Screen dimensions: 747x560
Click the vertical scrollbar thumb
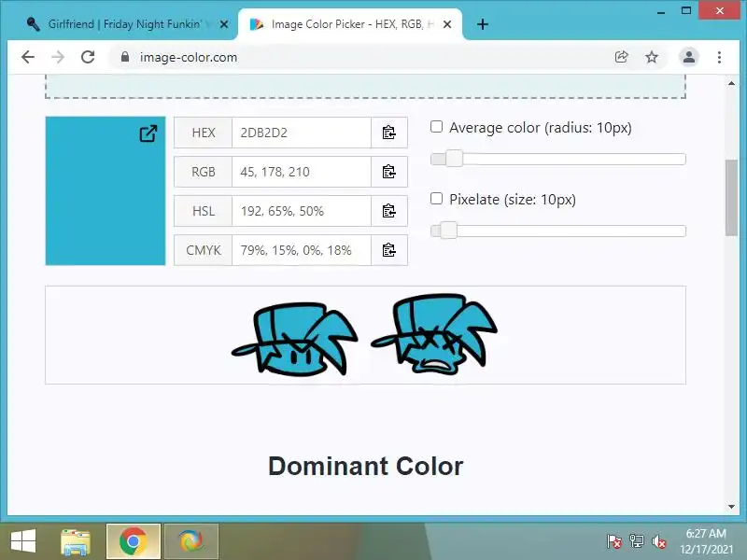(731, 198)
